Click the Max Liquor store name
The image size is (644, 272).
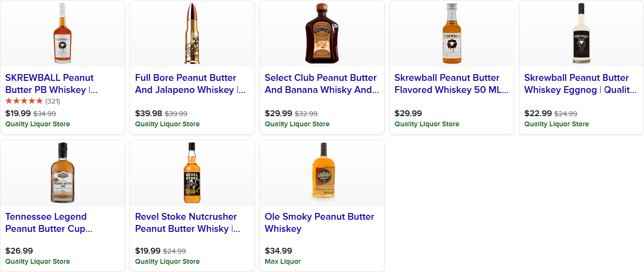(283, 261)
